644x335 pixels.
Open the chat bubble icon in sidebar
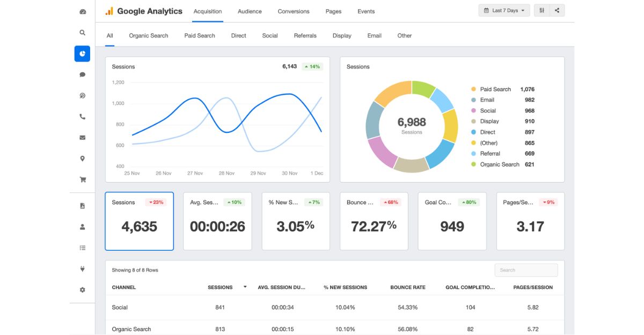point(82,75)
